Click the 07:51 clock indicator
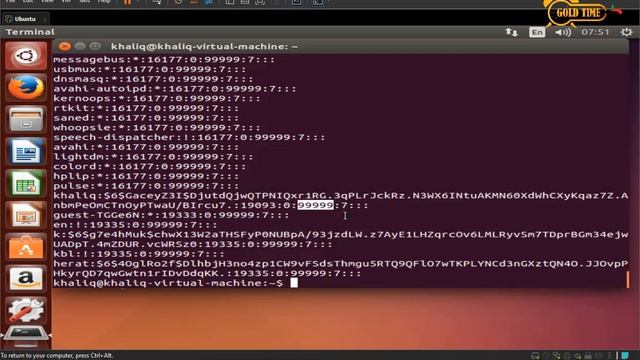The height and width of the screenshot is (360, 640). pos(595,32)
